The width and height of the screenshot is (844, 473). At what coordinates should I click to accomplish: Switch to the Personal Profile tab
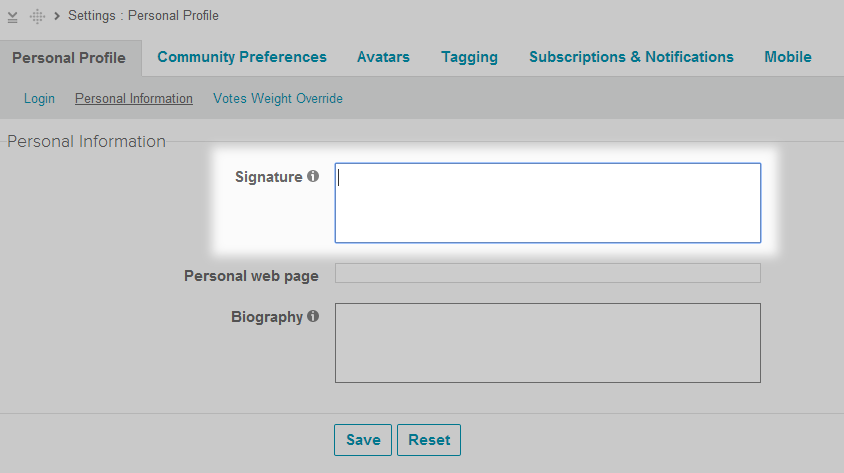pos(69,58)
